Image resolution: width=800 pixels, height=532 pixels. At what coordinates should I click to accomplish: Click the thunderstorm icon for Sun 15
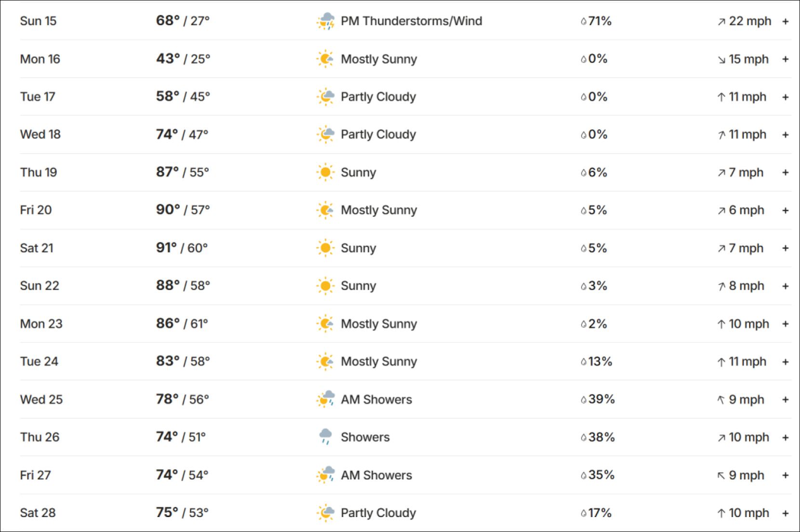[326, 21]
